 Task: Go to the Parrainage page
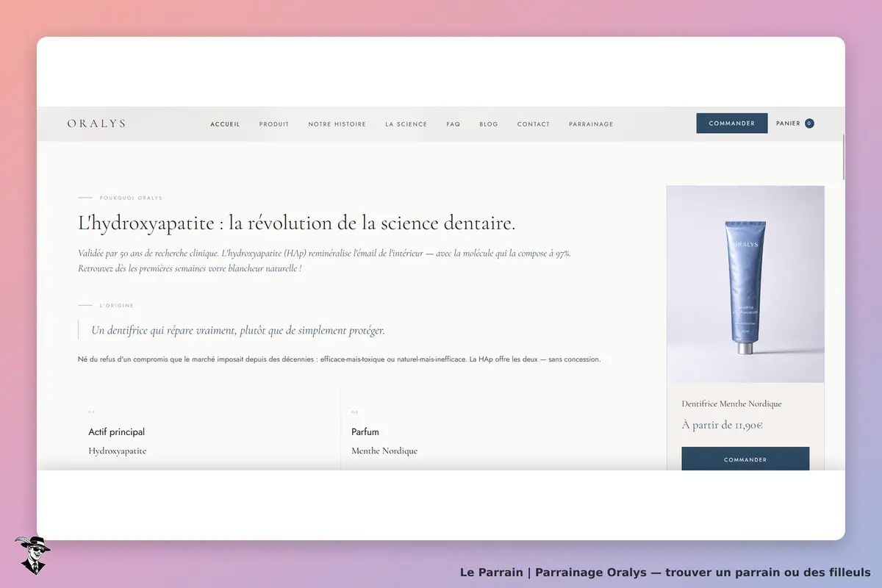[x=591, y=124]
